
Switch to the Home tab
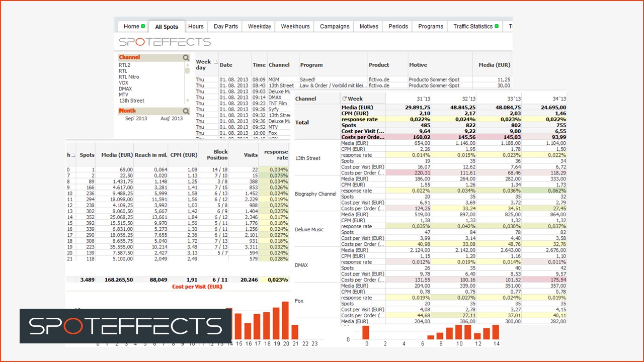click(x=133, y=27)
